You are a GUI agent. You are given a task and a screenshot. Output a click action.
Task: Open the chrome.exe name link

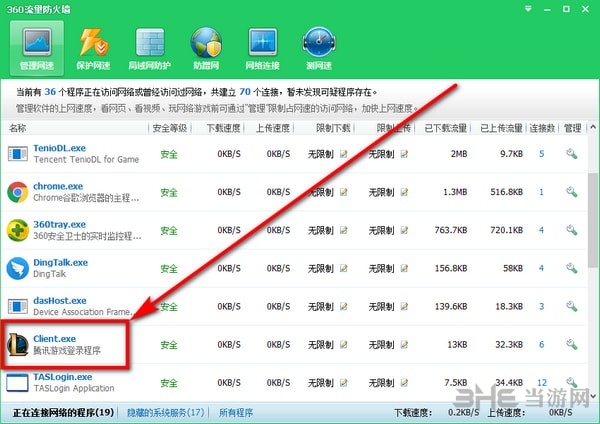(x=58, y=186)
